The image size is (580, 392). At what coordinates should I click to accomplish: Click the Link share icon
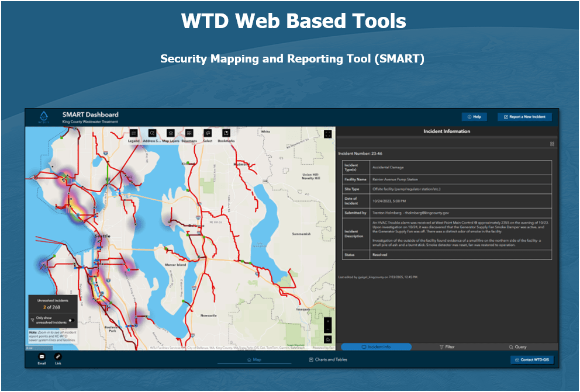click(58, 357)
